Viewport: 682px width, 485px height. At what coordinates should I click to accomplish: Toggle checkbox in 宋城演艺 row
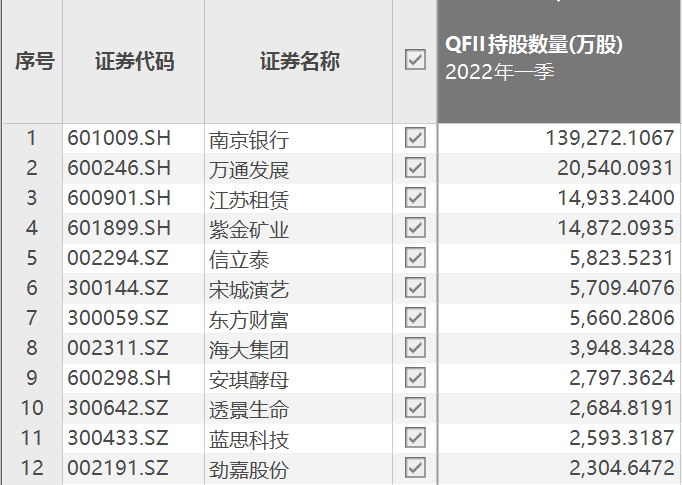pyautogui.click(x=415, y=288)
